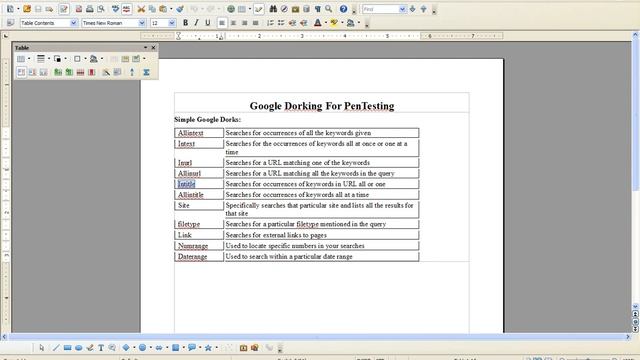Apply the font color A swatch

pyautogui.click(x=318, y=23)
